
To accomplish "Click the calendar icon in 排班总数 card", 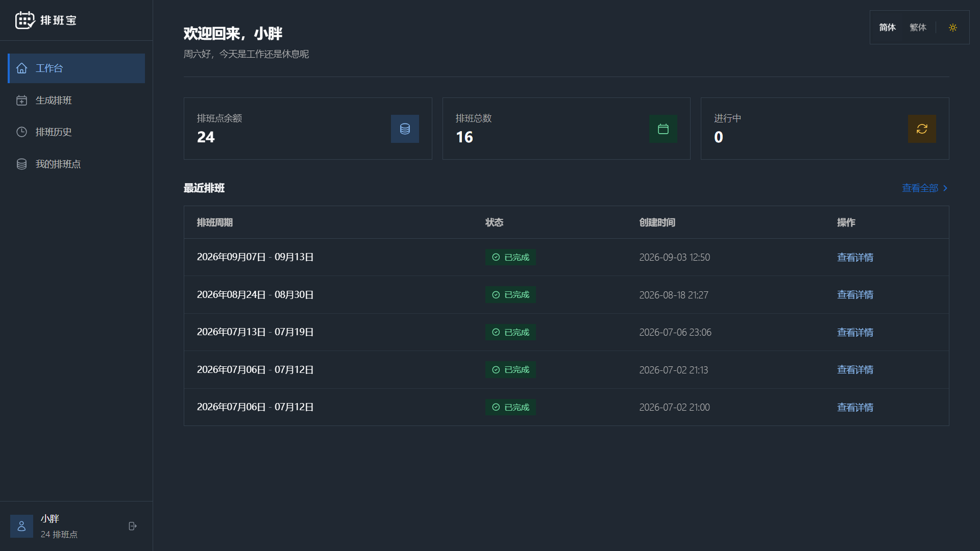I will point(663,129).
